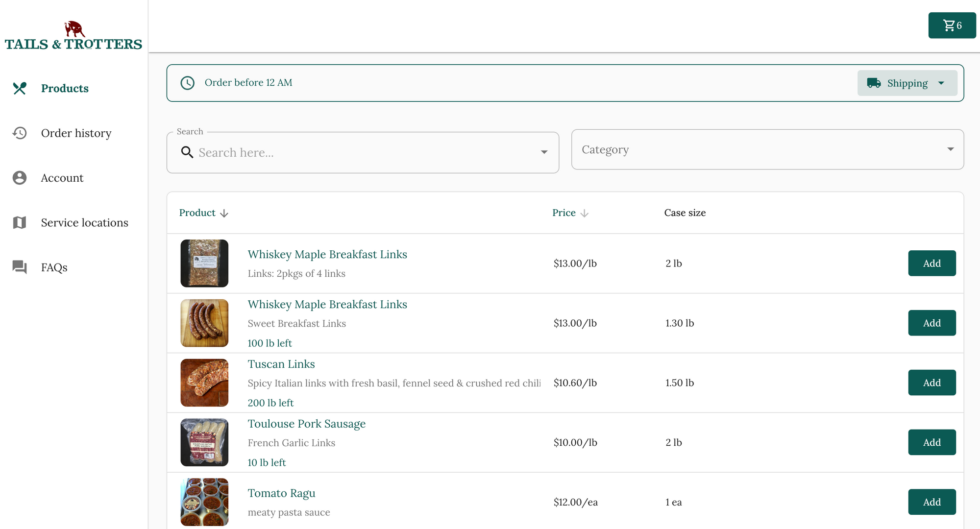The height and width of the screenshot is (529, 980).
Task: Sort products by Product name arrow
Action: click(x=225, y=213)
